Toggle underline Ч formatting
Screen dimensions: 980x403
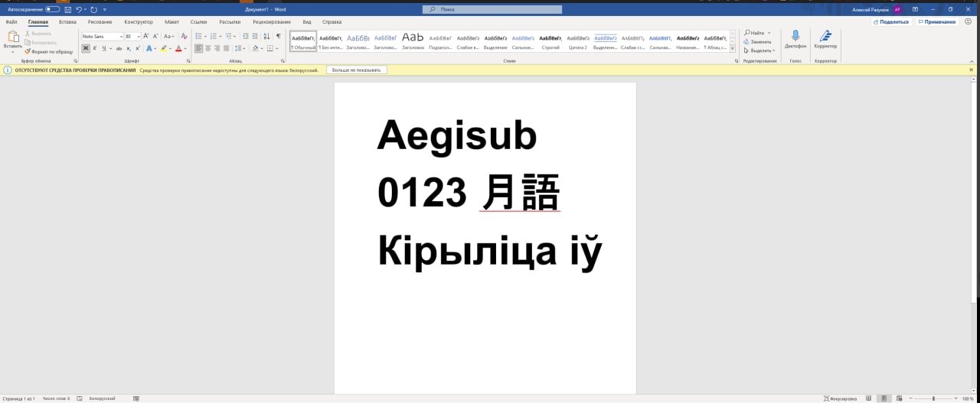click(x=104, y=48)
